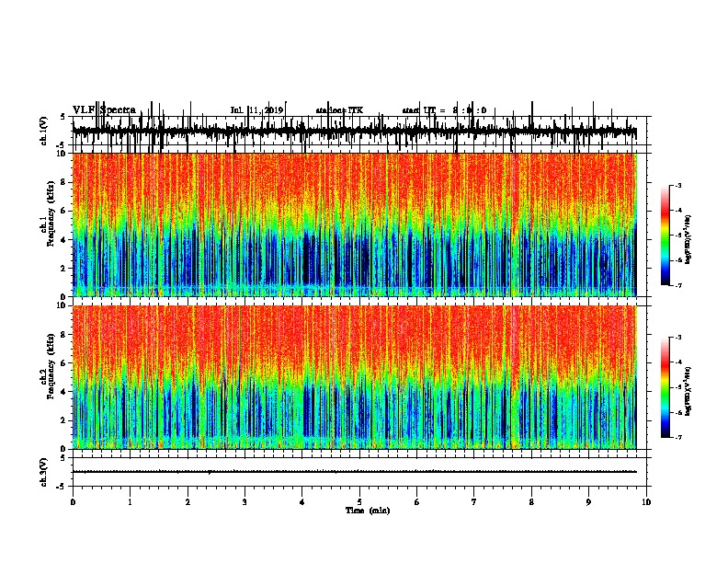Image resolution: width=728 pixels, height=563 pixels.
Task: Click time axis tick "8" at the bottom
Action: coord(531,501)
